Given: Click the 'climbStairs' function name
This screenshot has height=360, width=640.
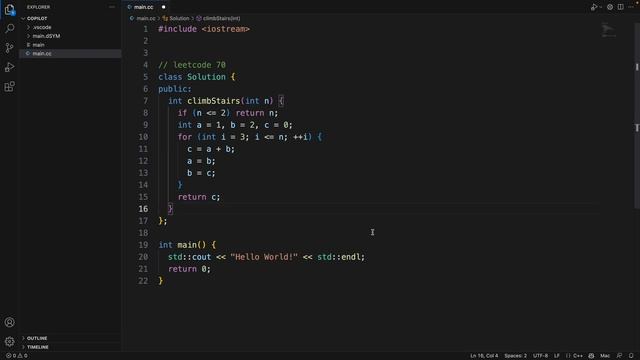Looking at the screenshot, I should click(213, 101).
